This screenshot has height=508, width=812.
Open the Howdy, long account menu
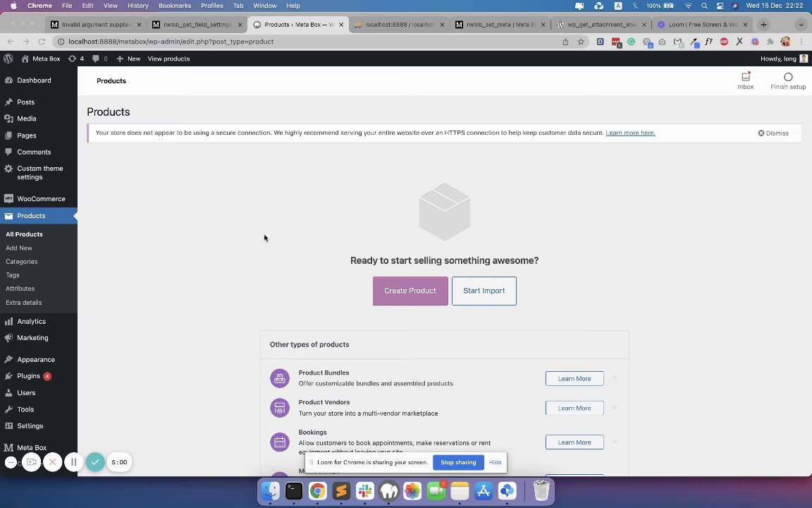coord(784,59)
